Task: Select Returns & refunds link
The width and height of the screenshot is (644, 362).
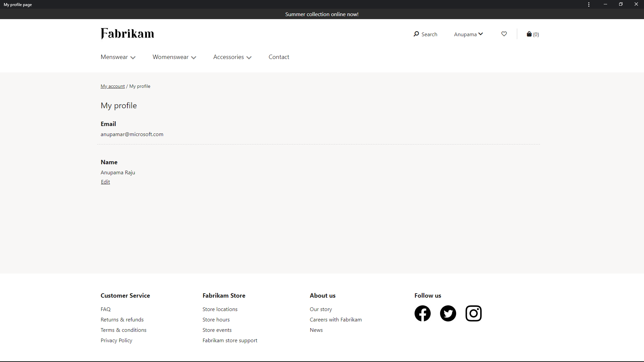Action: pyautogui.click(x=122, y=319)
